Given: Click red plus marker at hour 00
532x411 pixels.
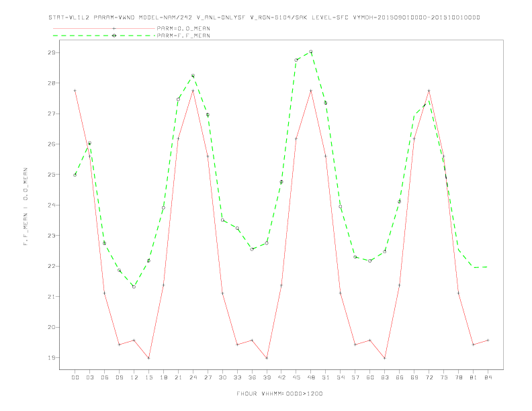Looking at the screenshot, I should click(x=75, y=91).
